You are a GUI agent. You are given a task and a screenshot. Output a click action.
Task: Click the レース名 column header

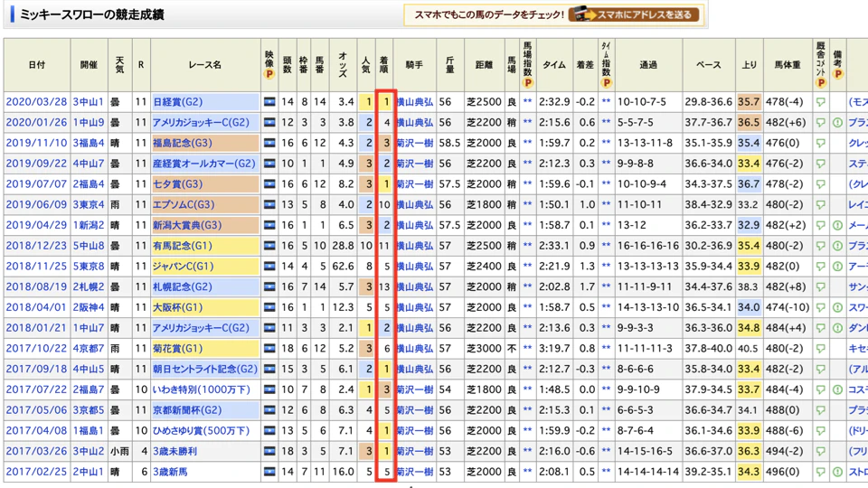[205, 65]
